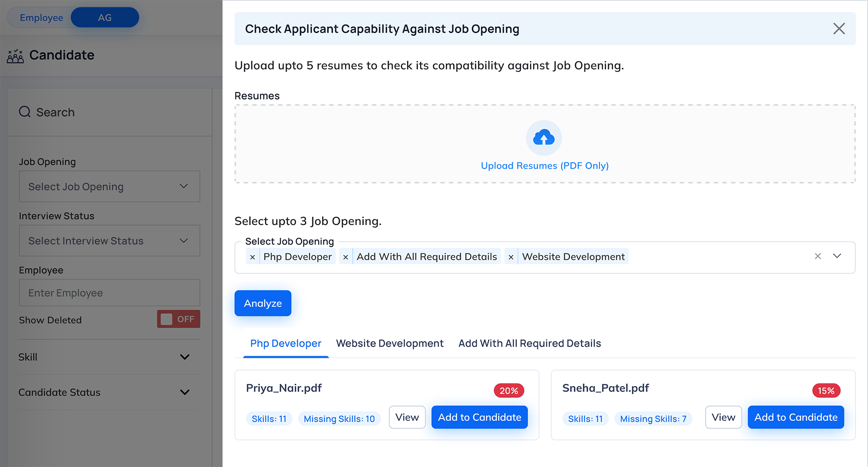This screenshot has height=467, width=868.
Task: Remove the Website Development tag
Action: coord(511,257)
